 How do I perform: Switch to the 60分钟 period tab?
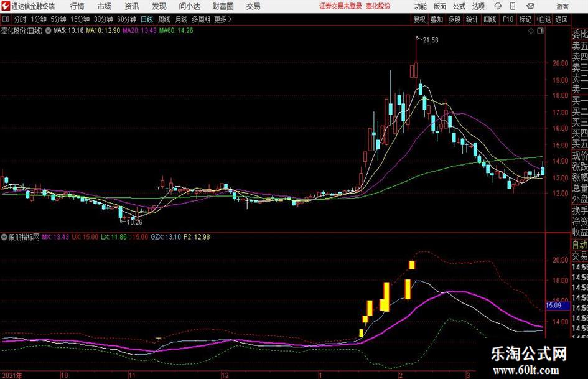click(x=127, y=19)
